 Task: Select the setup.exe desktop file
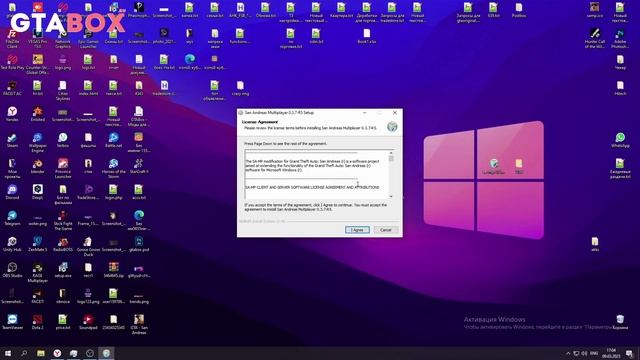tap(63, 270)
